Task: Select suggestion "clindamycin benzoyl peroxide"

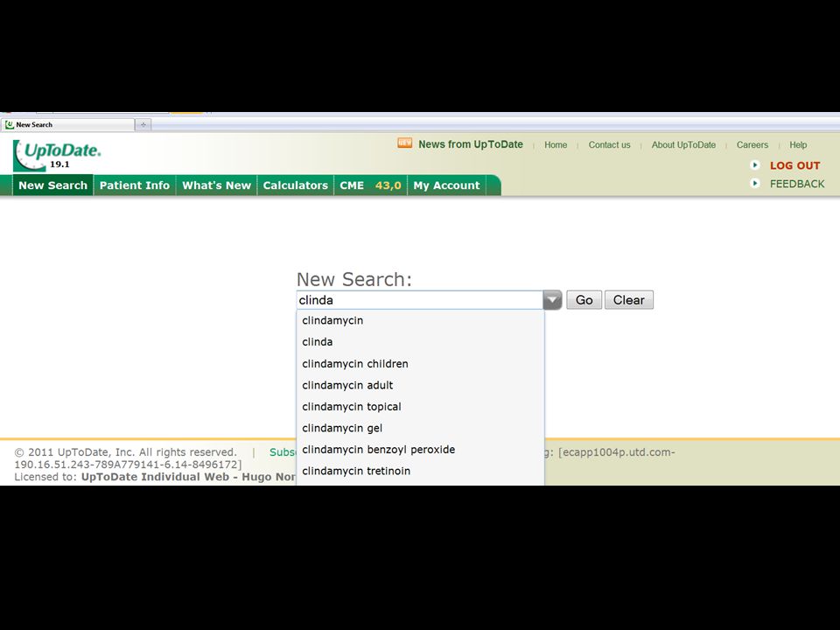Action: click(421, 450)
